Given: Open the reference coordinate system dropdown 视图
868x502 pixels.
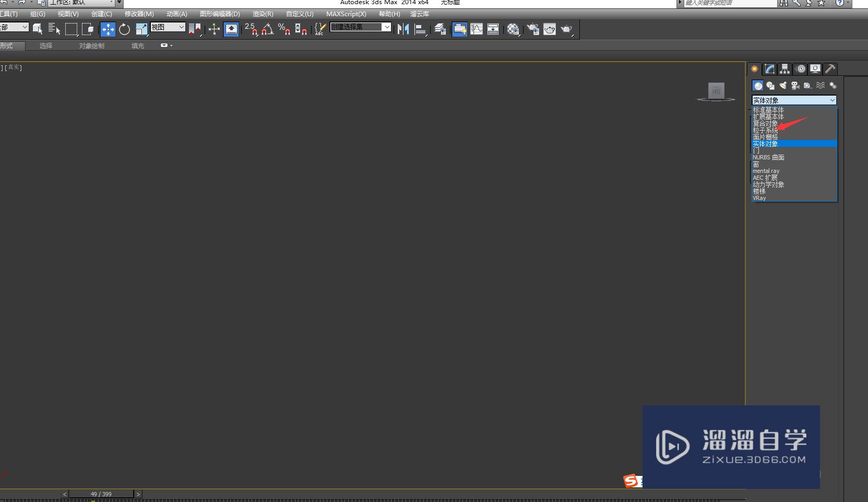Looking at the screenshot, I should point(168,27).
